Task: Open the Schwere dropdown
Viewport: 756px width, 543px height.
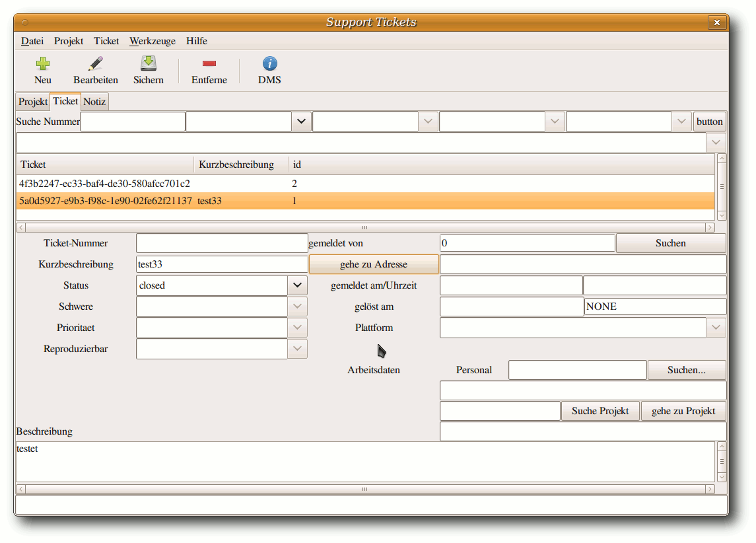Action: click(298, 307)
